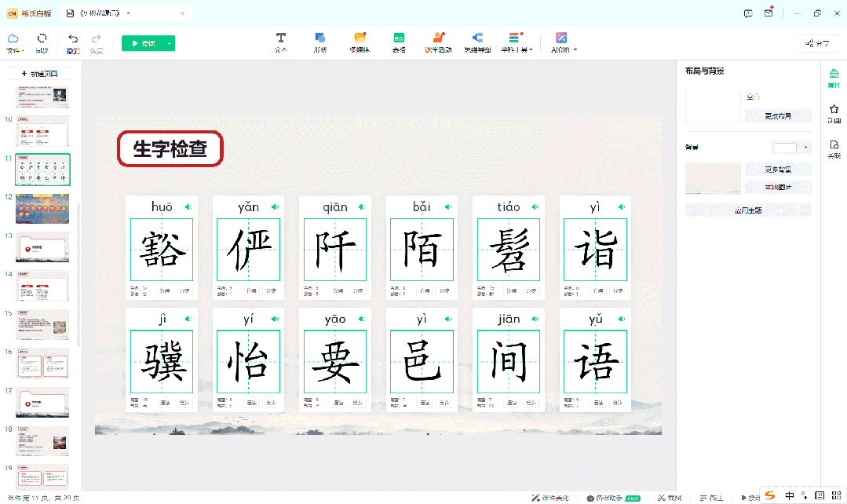This screenshot has width=847, height=504.
Task: Open the Mind Map tool
Action: click(x=477, y=42)
